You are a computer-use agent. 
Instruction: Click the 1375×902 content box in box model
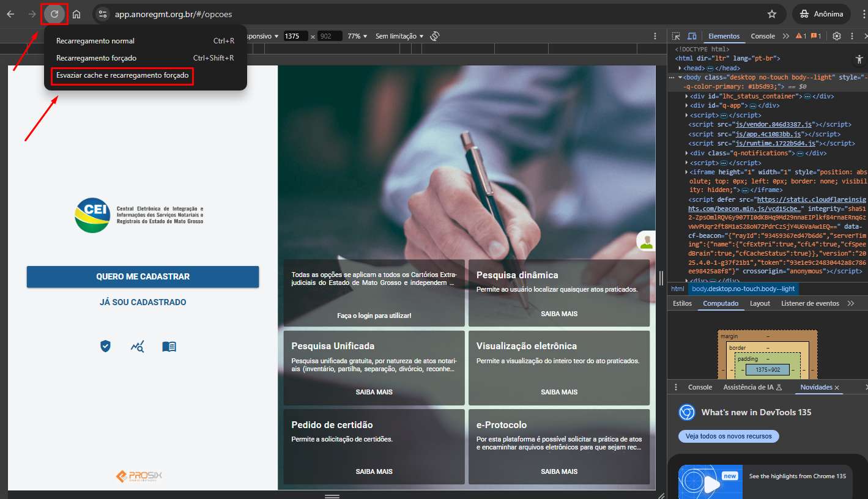[767, 370]
